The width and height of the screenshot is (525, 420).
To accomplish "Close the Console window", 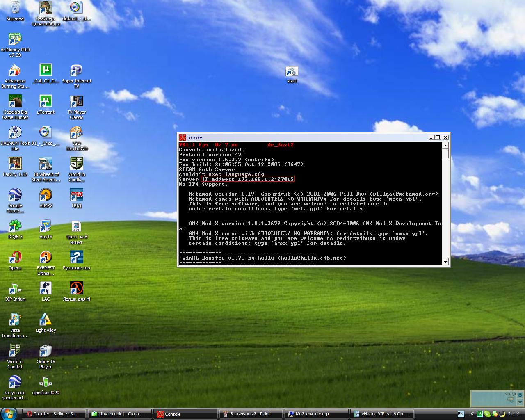I will (x=445, y=137).
